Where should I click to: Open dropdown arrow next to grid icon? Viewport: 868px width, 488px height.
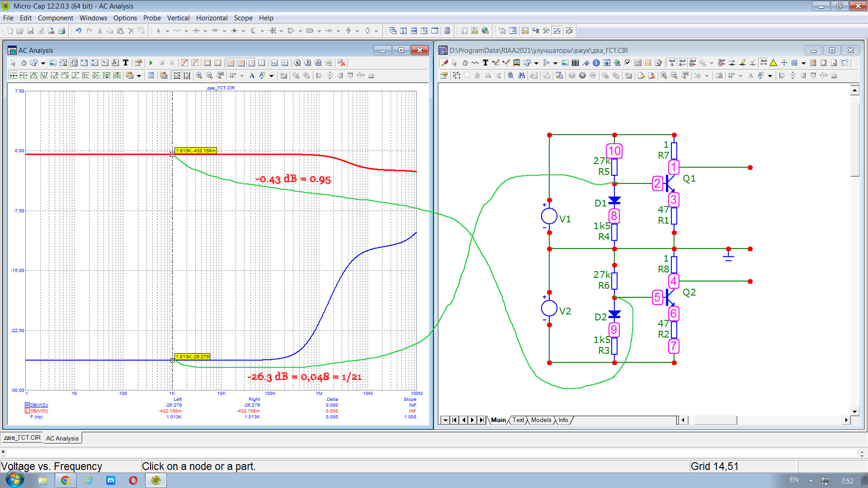coord(803,63)
